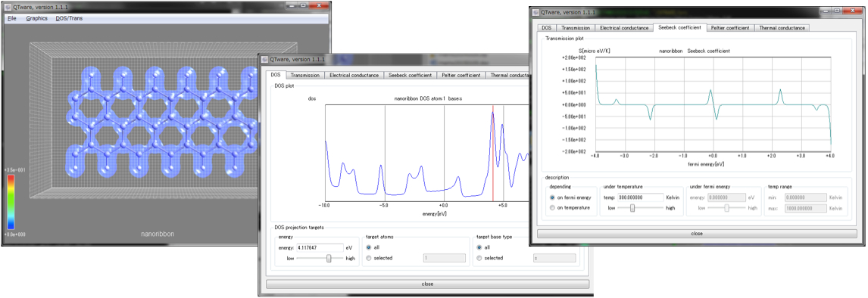This screenshot has height=298, width=868.
Task: Click the QTware icon in main window title bar
Action: (8, 5)
